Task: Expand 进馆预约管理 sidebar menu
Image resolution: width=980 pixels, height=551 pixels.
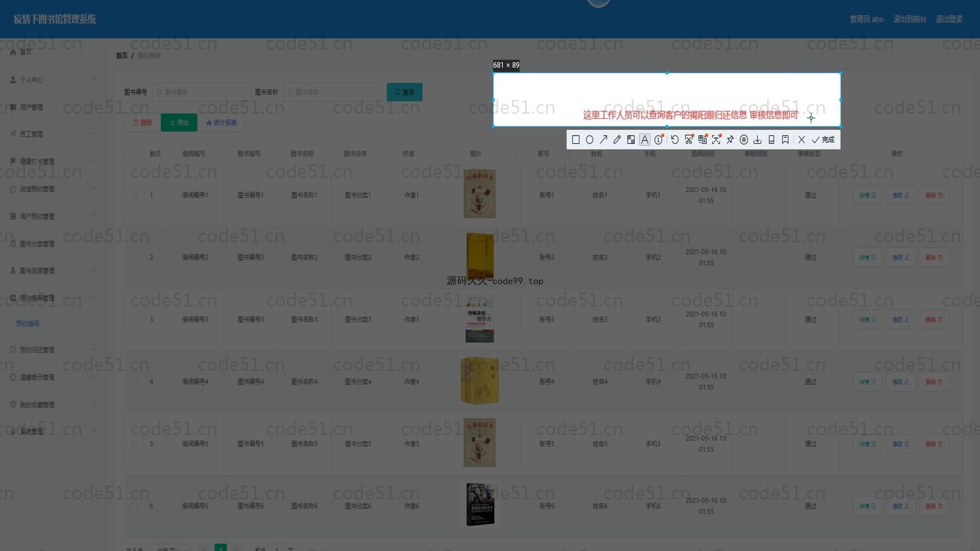Action: [53, 189]
